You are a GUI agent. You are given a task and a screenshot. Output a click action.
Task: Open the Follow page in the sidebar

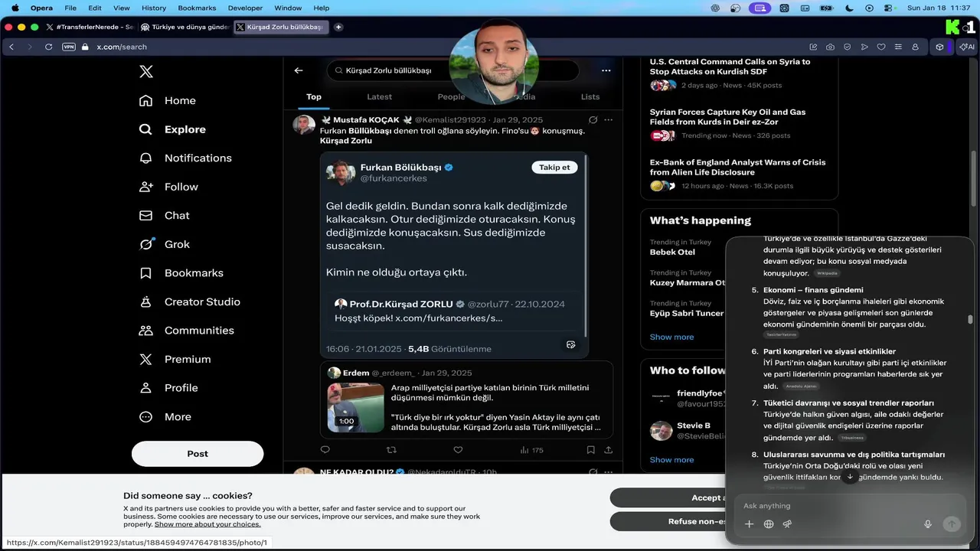pos(168,187)
